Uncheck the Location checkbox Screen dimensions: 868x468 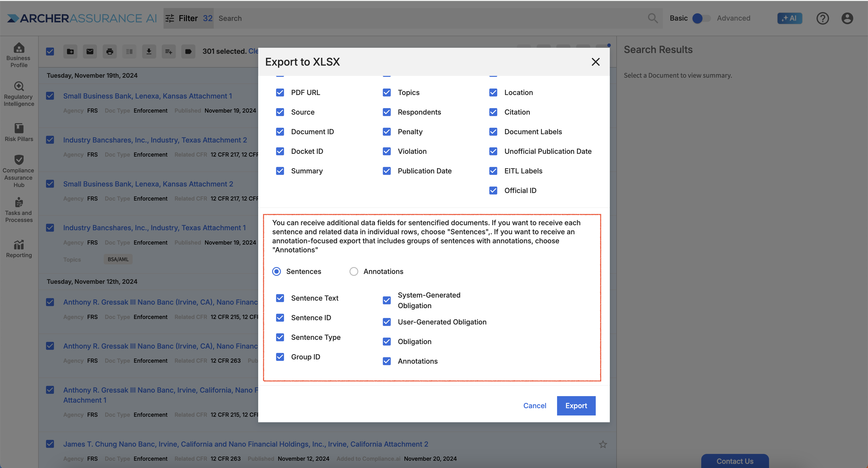tap(493, 92)
